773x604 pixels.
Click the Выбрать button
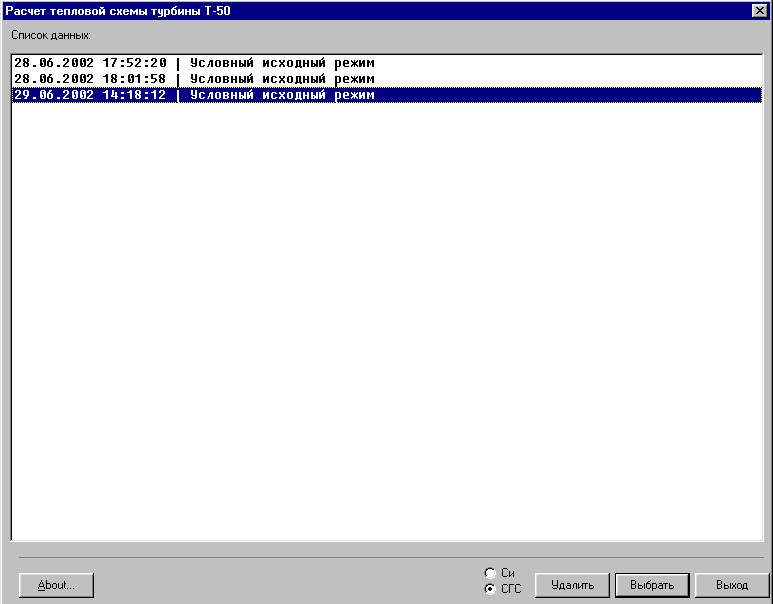652,585
